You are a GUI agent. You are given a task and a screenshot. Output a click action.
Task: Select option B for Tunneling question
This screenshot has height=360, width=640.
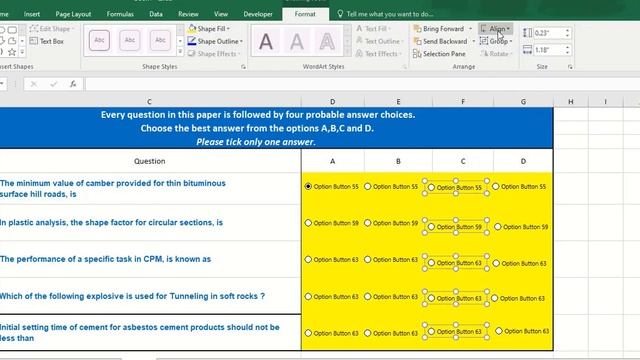[x=367, y=296]
